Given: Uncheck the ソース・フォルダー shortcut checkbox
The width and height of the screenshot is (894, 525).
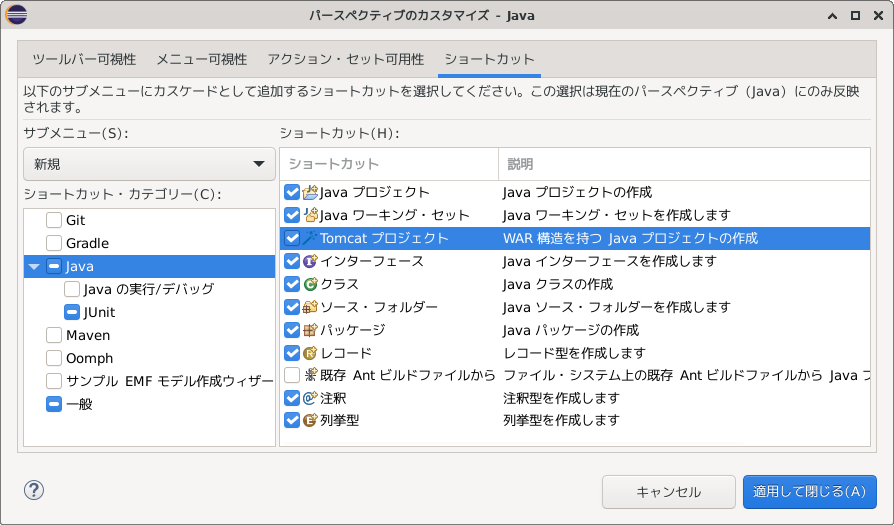Looking at the screenshot, I should pos(292,307).
